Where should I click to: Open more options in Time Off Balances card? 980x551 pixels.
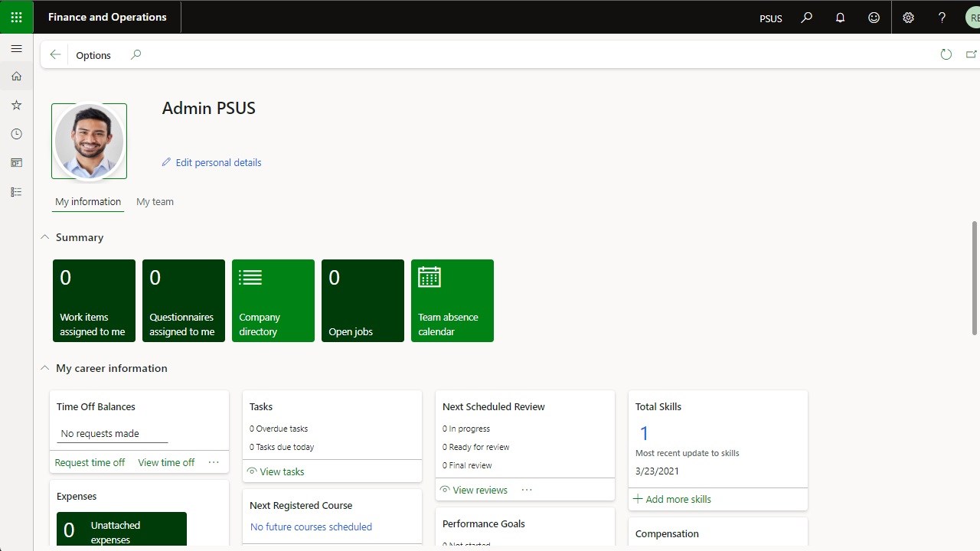pyautogui.click(x=214, y=462)
